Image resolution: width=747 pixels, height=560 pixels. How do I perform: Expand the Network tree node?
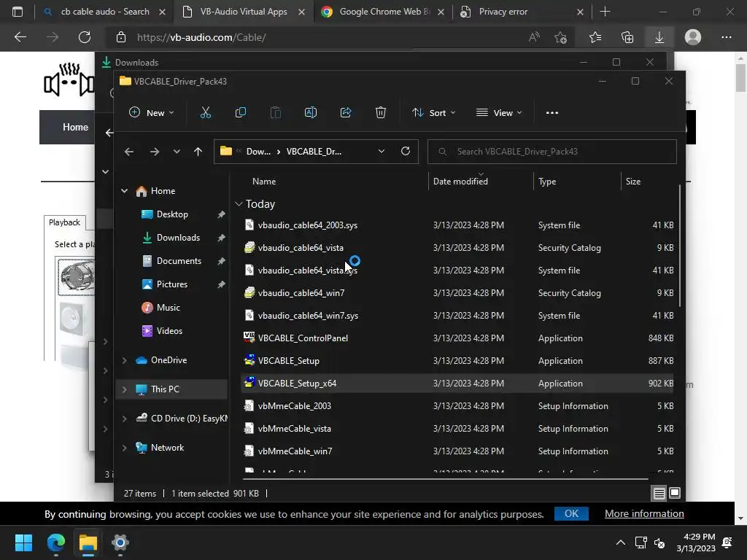(124, 448)
